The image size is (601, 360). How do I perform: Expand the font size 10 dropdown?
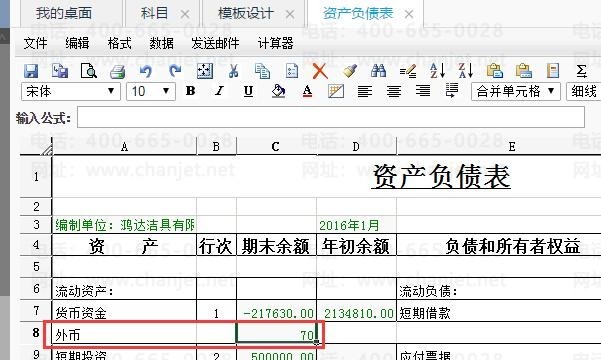tap(151, 92)
